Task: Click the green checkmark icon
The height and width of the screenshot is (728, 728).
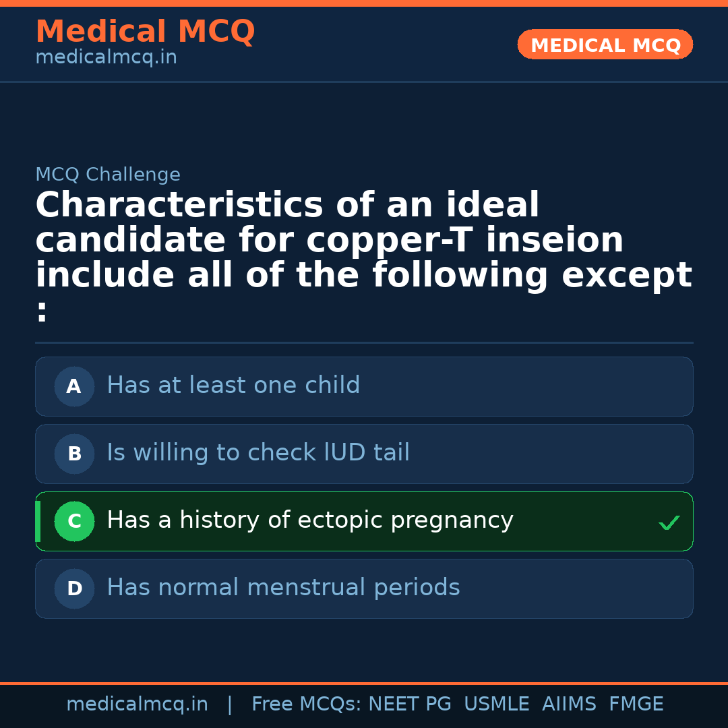Action: (x=669, y=522)
